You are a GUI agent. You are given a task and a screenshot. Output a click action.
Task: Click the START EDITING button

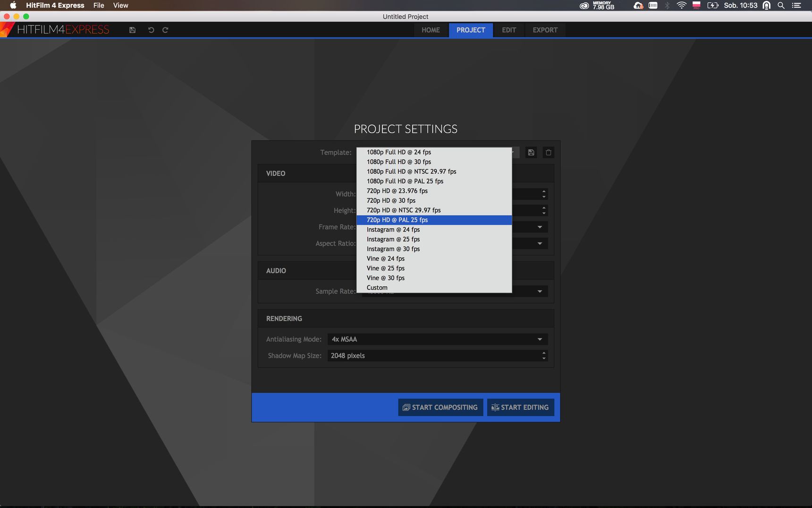click(x=521, y=407)
